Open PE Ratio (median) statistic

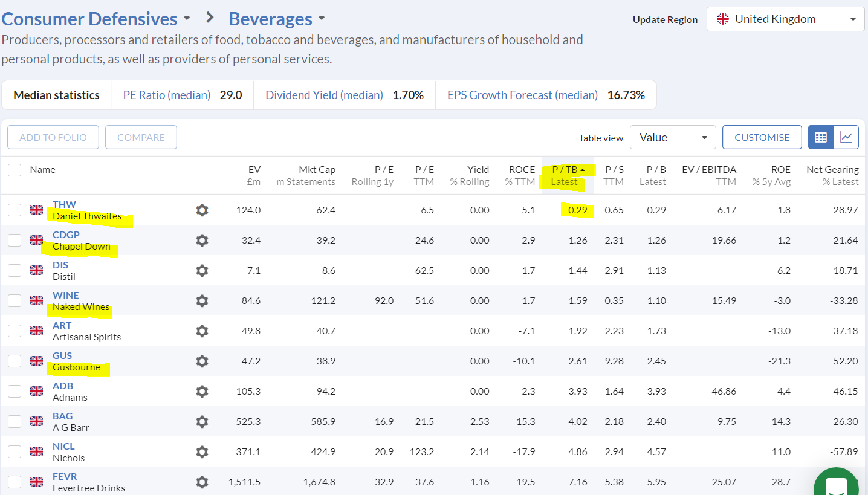182,95
